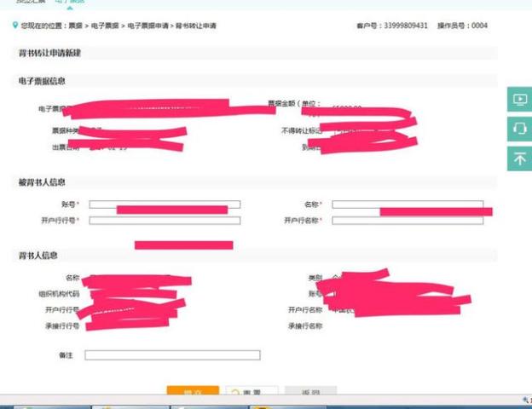Click the orange submit button

[193, 391]
